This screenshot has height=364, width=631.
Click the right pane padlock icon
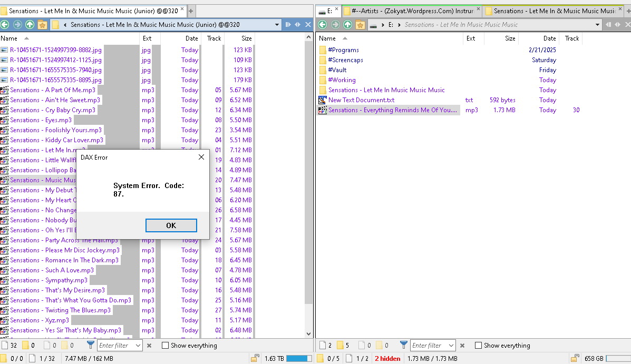(x=575, y=359)
